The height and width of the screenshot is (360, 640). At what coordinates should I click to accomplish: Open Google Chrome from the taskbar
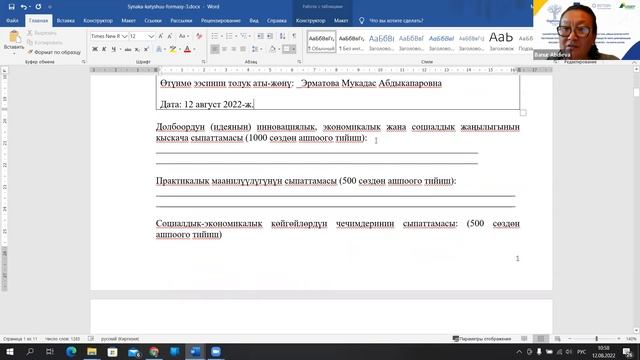[154, 352]
